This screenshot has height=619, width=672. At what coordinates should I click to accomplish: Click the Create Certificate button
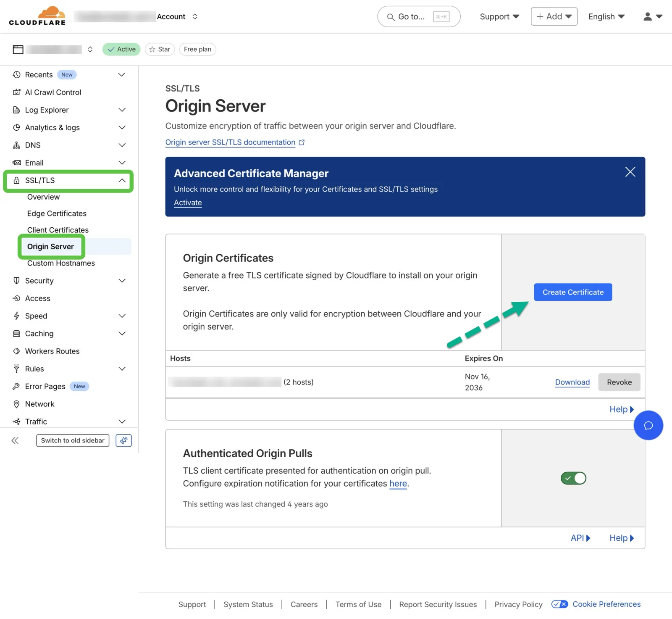[x=573, y=292]
